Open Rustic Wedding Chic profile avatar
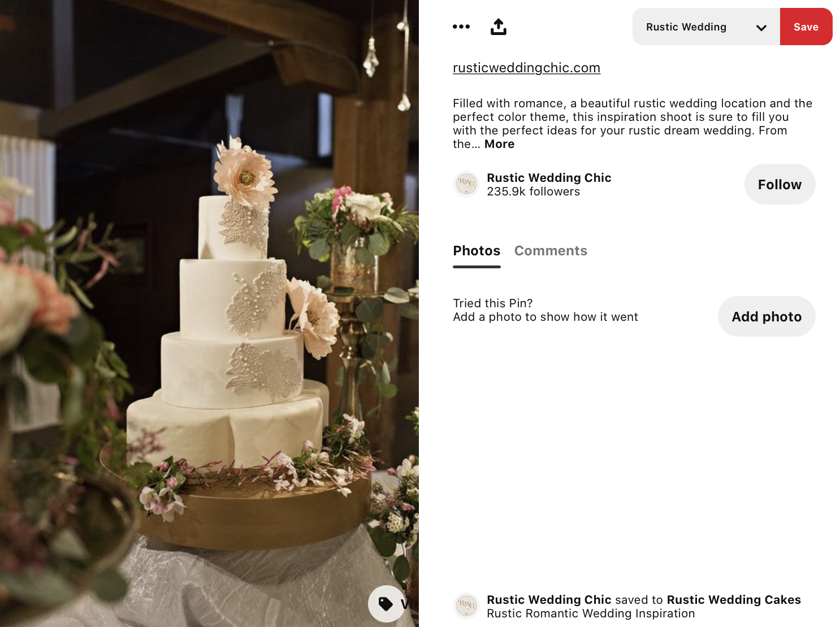 point(466,184)
